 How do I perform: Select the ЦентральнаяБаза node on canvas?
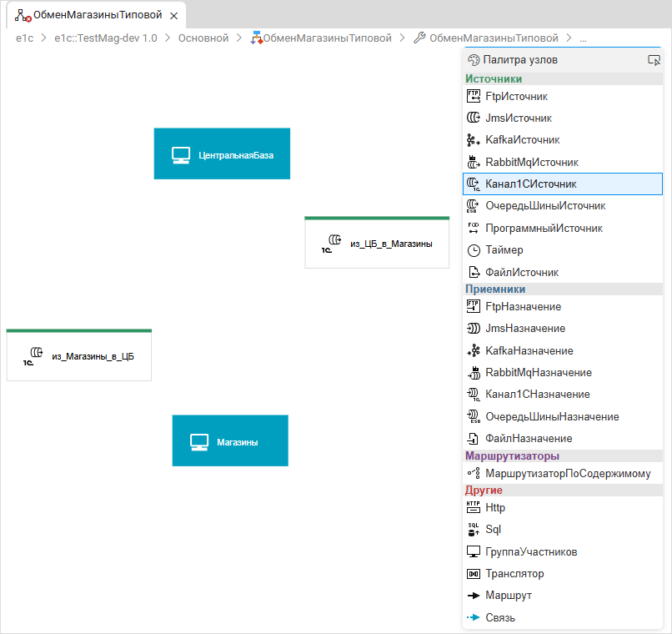tap(222, 154)
